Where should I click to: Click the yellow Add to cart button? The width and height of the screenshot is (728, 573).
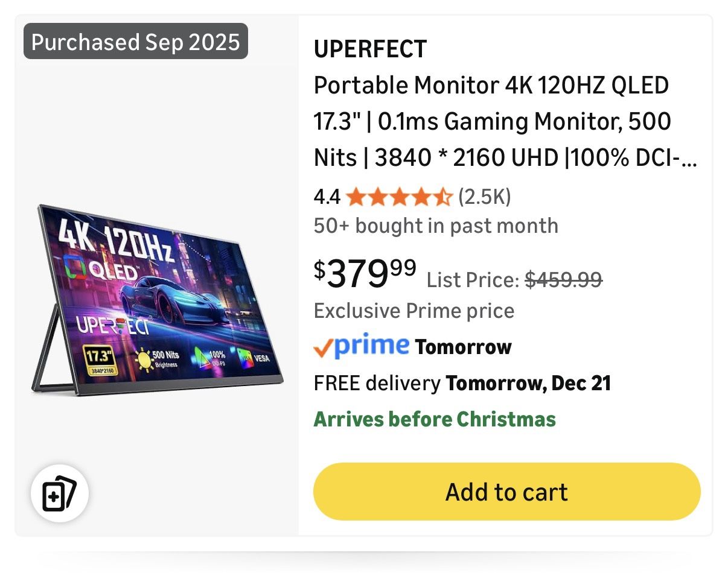506,492
